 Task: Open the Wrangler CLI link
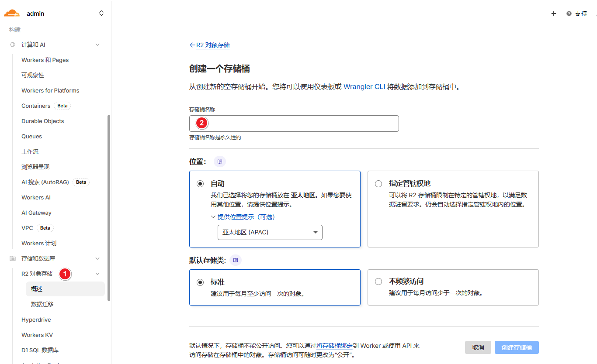(364, 87)
